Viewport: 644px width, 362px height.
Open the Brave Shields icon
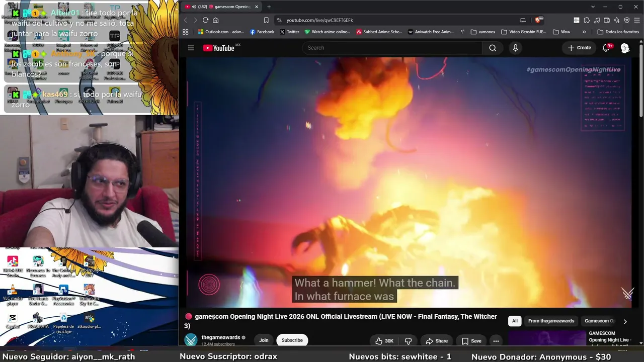point(538,20)
